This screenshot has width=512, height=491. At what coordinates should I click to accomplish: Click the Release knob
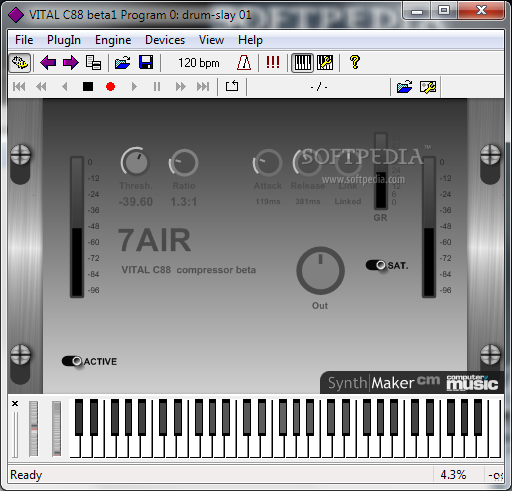coord(307,162)
